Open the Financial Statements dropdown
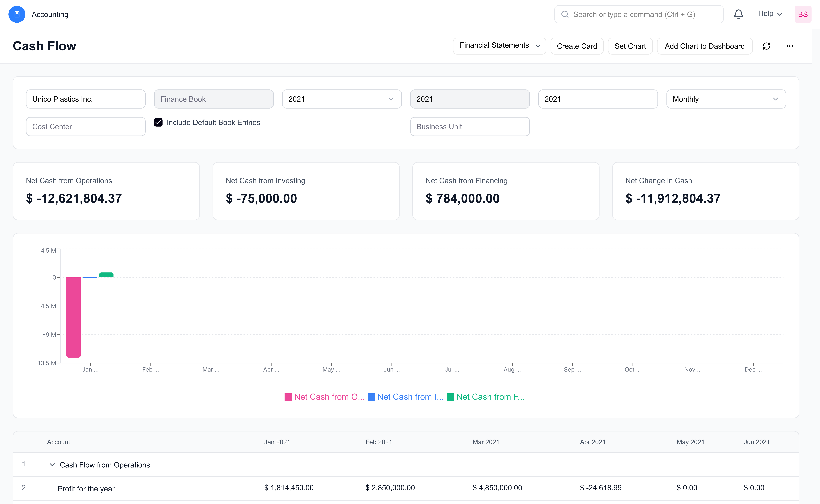The width and height of the screenshot is (820, 504). click(x=499, y=46)
